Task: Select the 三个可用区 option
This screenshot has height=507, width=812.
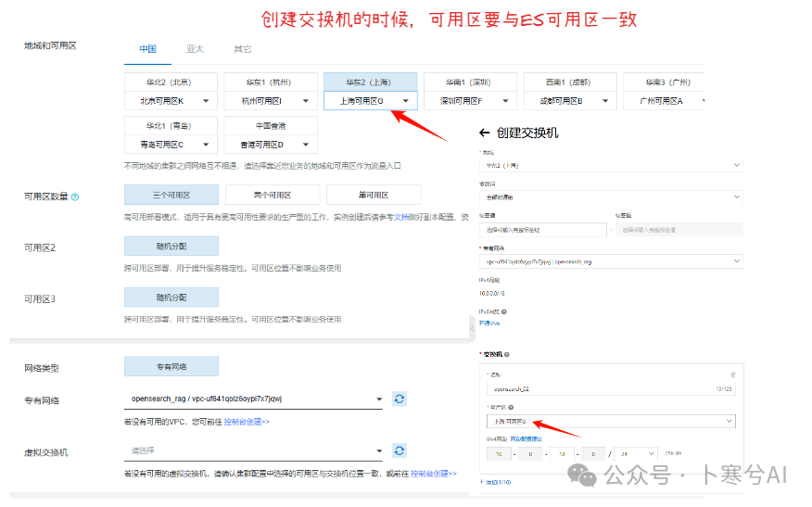Action: pyautogui.click(x=171, y=195)
